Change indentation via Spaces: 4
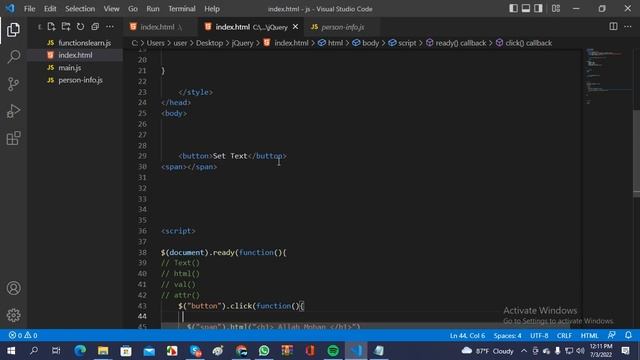The height and width of the screenshot is (360, 640). point(507,336)
